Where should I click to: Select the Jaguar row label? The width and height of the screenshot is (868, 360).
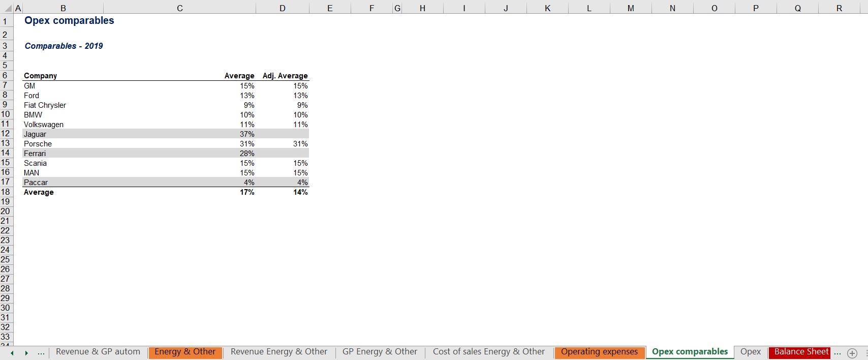pyautogui.click(x=35, y=134)
